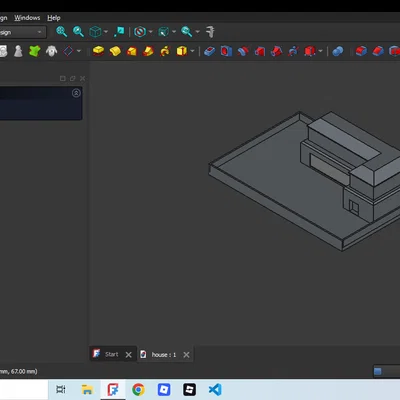The height and width of the screenshot is (400, 400).
Task: Close the house : 1 tab
Action: coord(186,355)
